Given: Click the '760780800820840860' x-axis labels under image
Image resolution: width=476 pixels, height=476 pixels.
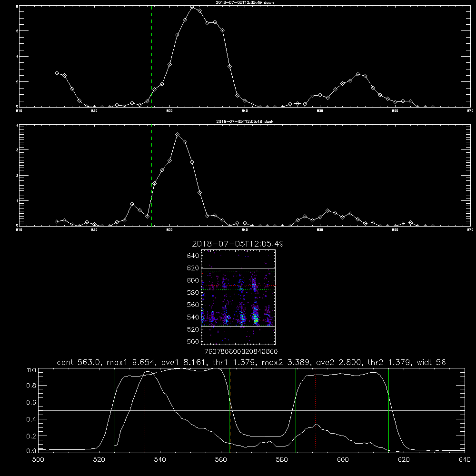Looking at the screenshot, I should (241, 352).
